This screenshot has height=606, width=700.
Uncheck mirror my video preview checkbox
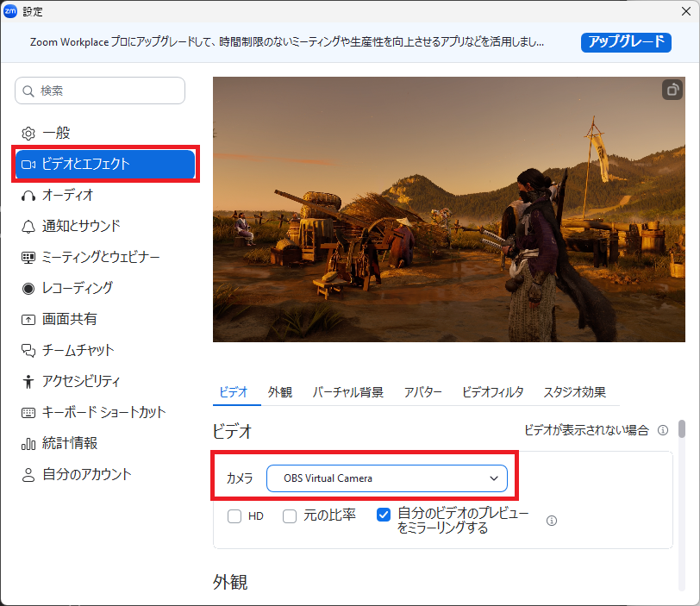(384, 515)
